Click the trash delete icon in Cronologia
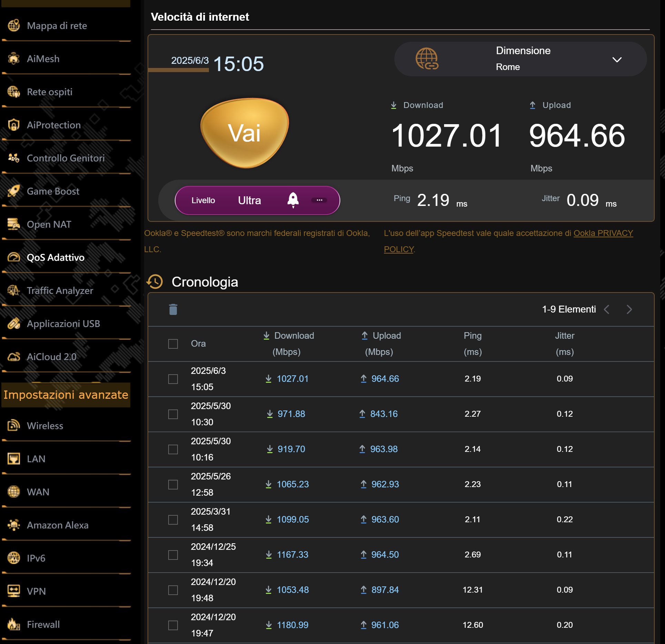The image size is (665, 644). pos(173,309)
